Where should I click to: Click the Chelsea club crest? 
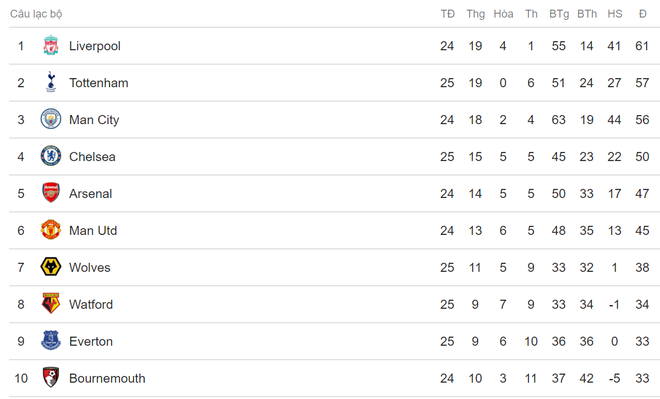(51, 156)
